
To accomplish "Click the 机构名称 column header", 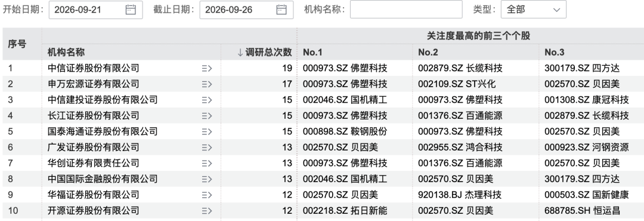I will click(66, 53).
